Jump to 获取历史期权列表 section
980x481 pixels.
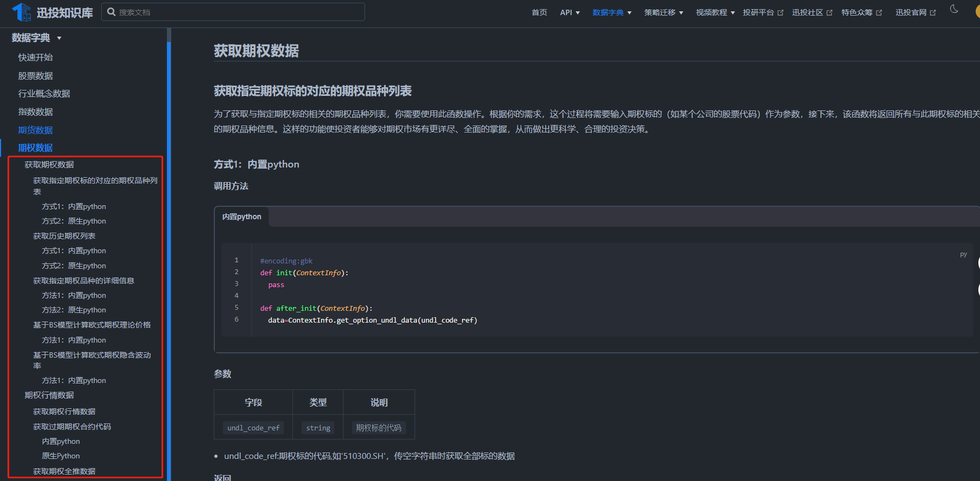click(65, 236)
